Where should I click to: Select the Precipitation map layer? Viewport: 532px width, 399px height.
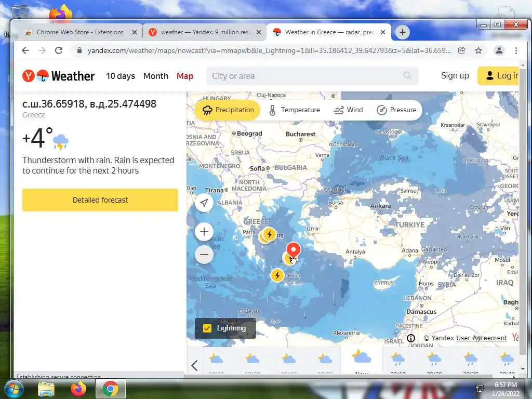point(228,110)
